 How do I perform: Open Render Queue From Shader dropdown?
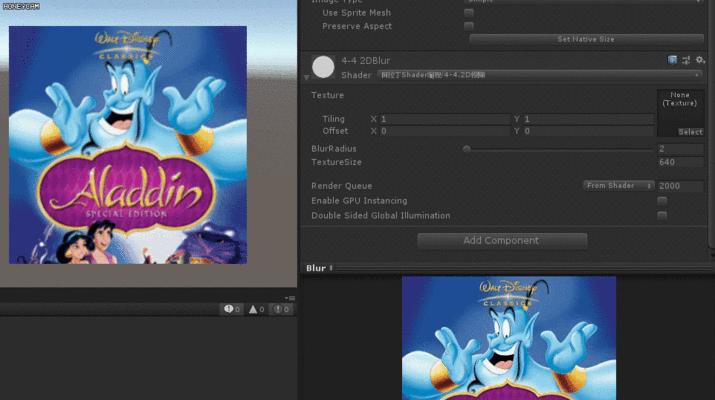(618, 186)
